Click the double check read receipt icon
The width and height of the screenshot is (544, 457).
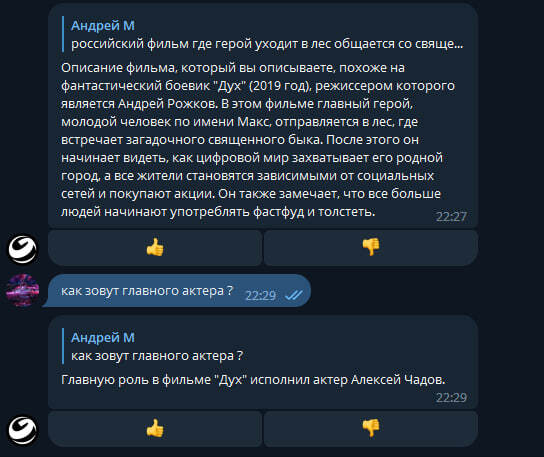pos(294,295)
